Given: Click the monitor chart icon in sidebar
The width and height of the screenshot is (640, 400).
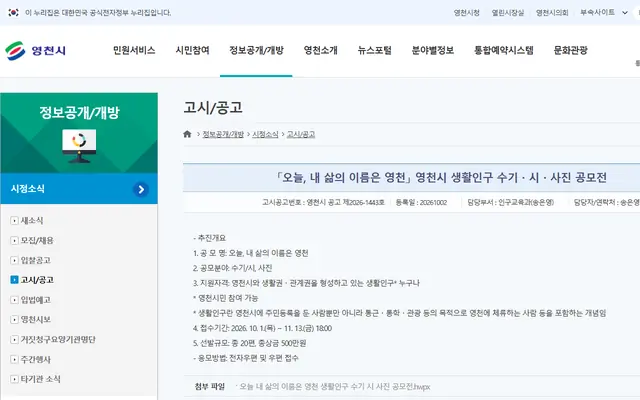Looking at the screenshot, I should pyautogui.click(x=79, y=146).
